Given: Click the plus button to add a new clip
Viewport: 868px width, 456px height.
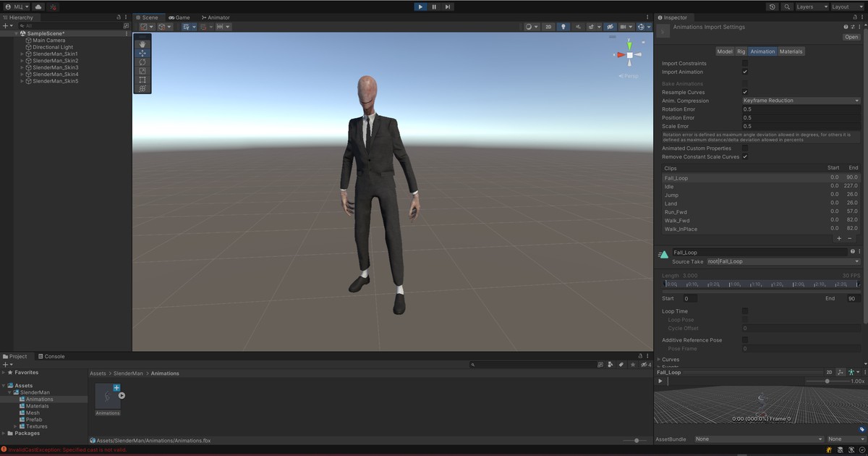Looking at the screenshot, I should coord(838,238).
